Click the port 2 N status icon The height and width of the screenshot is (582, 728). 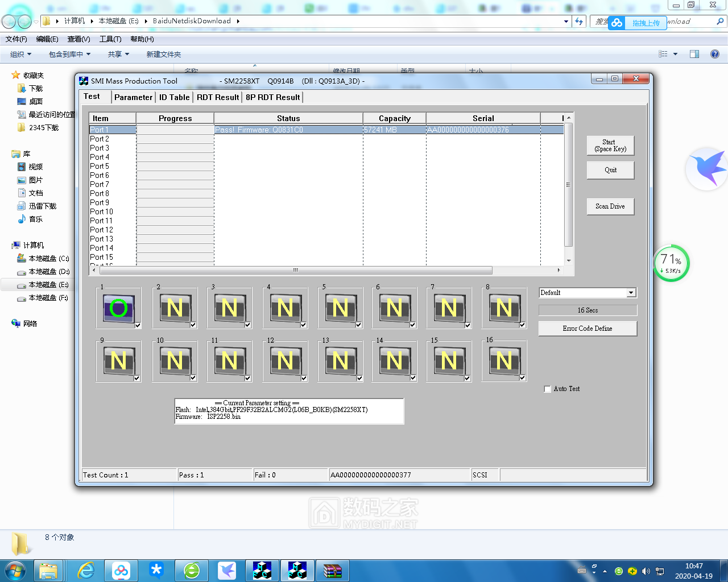coord(175,308)
